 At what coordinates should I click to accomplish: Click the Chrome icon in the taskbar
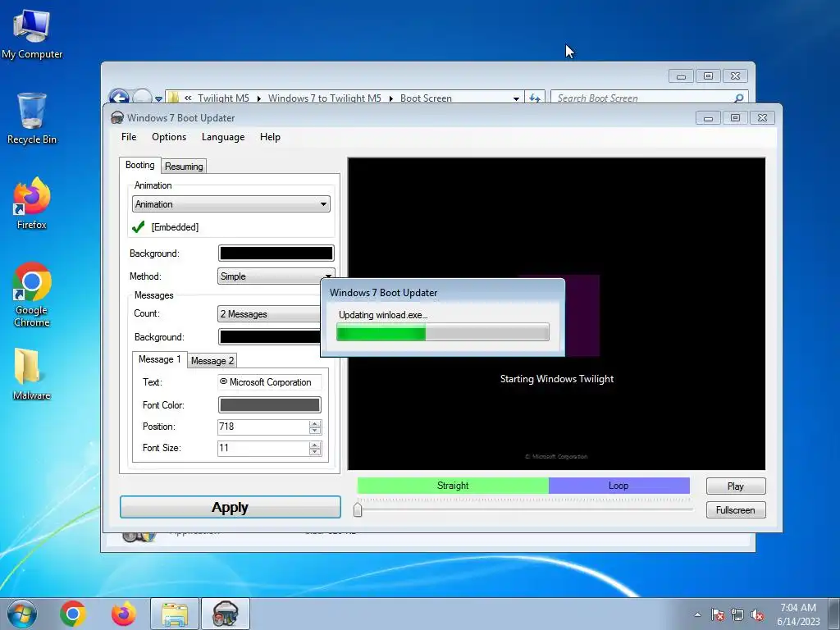click(73, 614)
